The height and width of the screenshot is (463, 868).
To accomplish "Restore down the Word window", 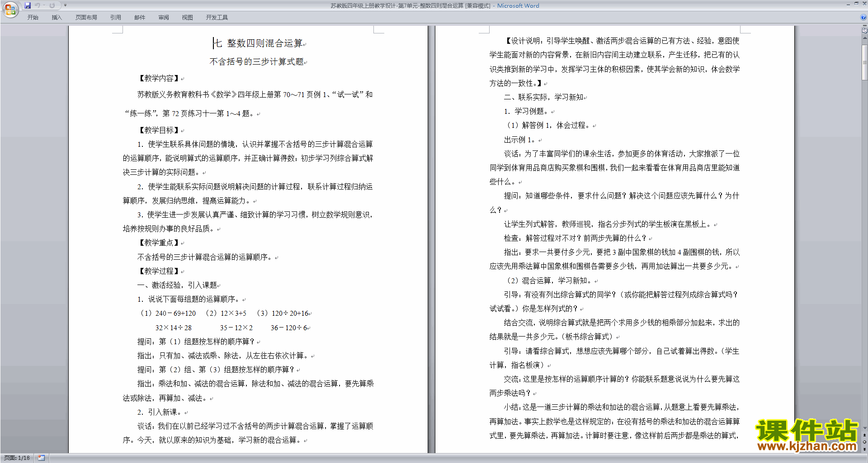I will [x=856, y=3].
